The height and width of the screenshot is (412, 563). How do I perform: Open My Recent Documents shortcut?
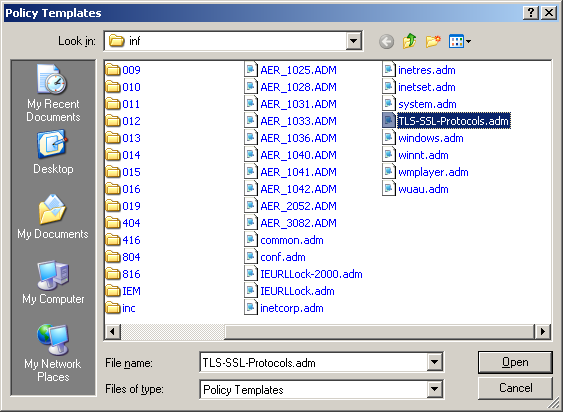pyautogui.click(x=53, y=93)
